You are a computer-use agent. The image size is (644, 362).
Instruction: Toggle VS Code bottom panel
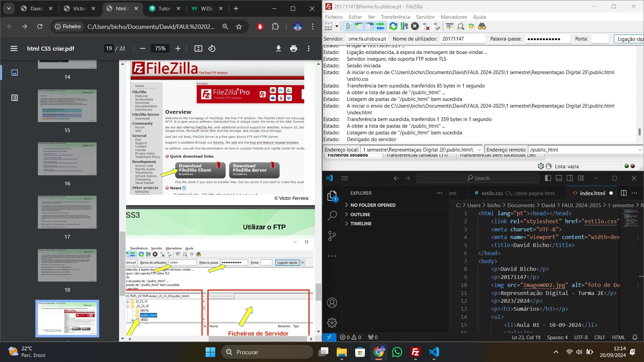coord(559,178)
